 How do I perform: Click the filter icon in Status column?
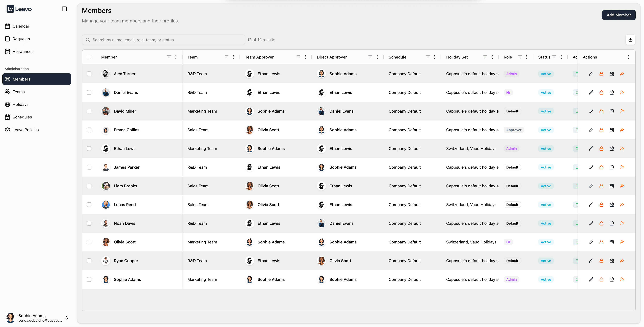554,57
